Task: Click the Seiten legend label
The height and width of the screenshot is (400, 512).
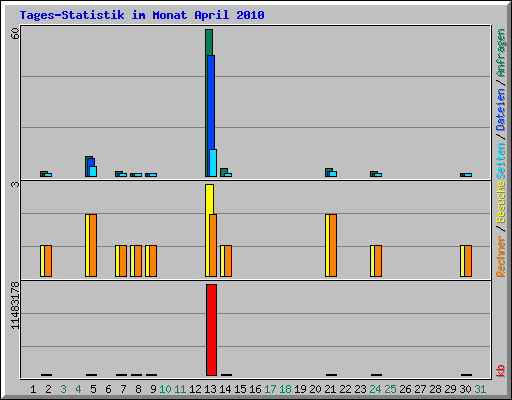Action: (500, 161)
